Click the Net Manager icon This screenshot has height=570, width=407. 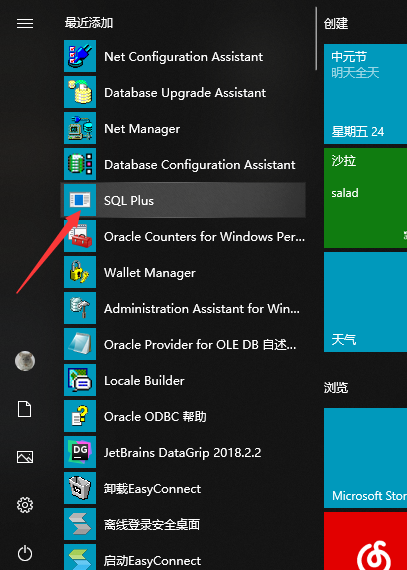coord(80,128)
